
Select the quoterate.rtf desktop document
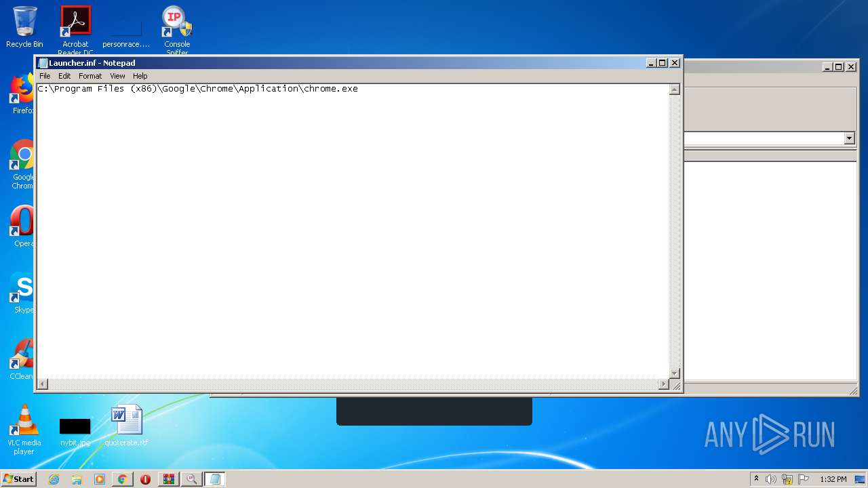126,426
